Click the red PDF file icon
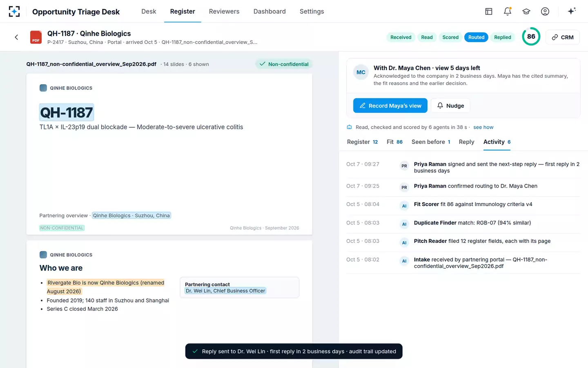The width and height of the screenshot is (588, 368). (x=36, y=37)
